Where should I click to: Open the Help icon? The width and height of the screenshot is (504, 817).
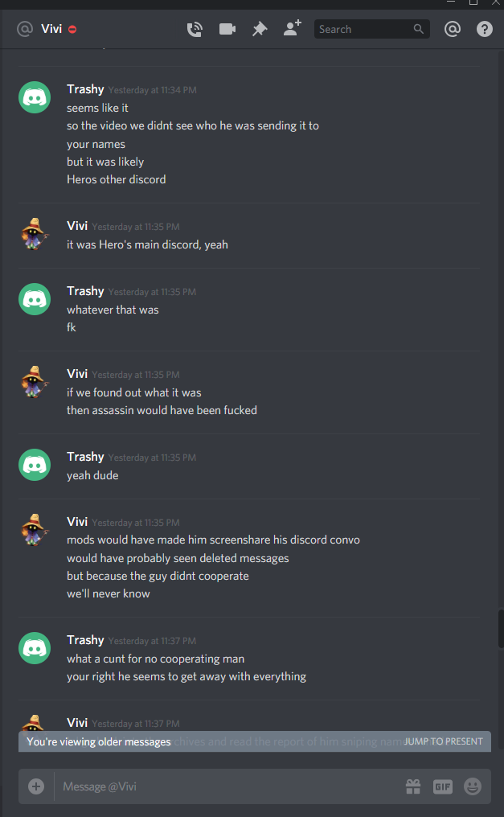[x=485, y=29]
